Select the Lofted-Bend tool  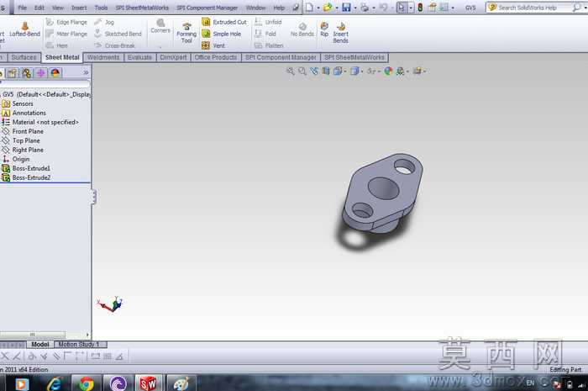tap(24, 29)
